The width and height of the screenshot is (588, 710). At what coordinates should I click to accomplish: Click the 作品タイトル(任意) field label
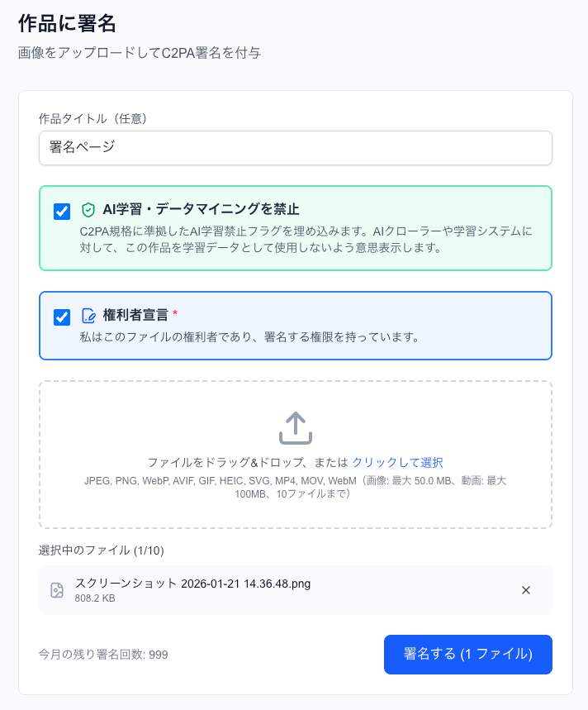click(92, 119)
